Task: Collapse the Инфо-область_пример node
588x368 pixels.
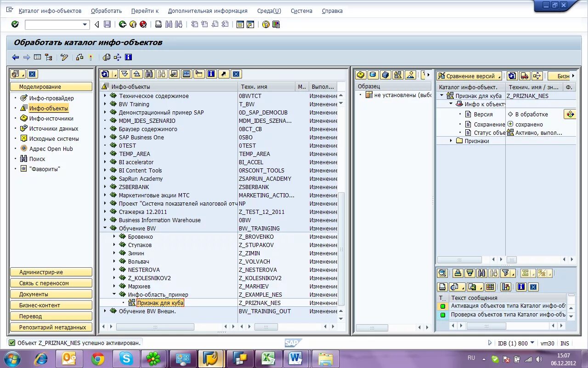Action: click(x=114, y=294)
